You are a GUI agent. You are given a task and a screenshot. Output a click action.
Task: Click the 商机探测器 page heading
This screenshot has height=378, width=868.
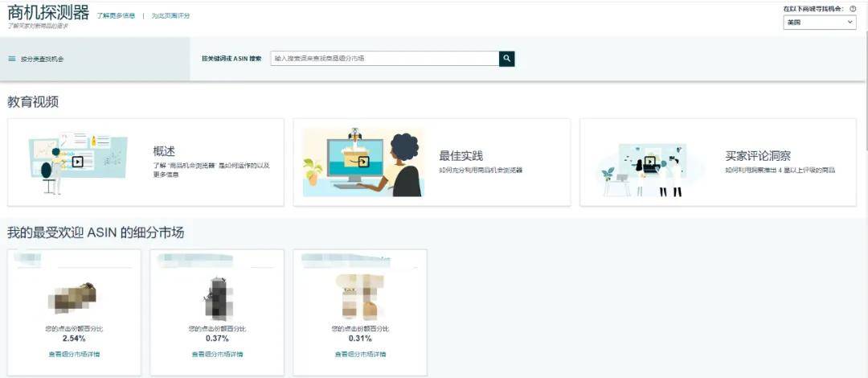click(48, 12)
